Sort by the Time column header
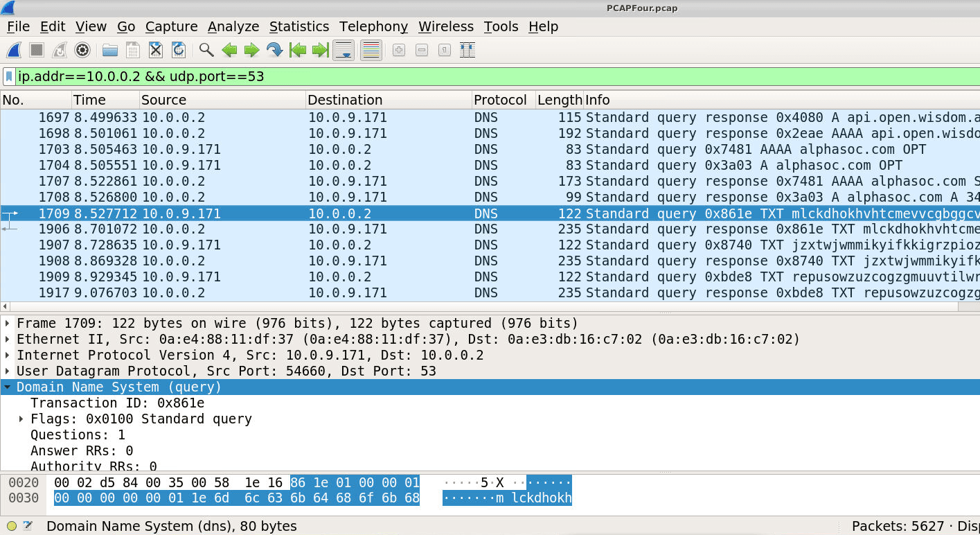 click(105, 100)
